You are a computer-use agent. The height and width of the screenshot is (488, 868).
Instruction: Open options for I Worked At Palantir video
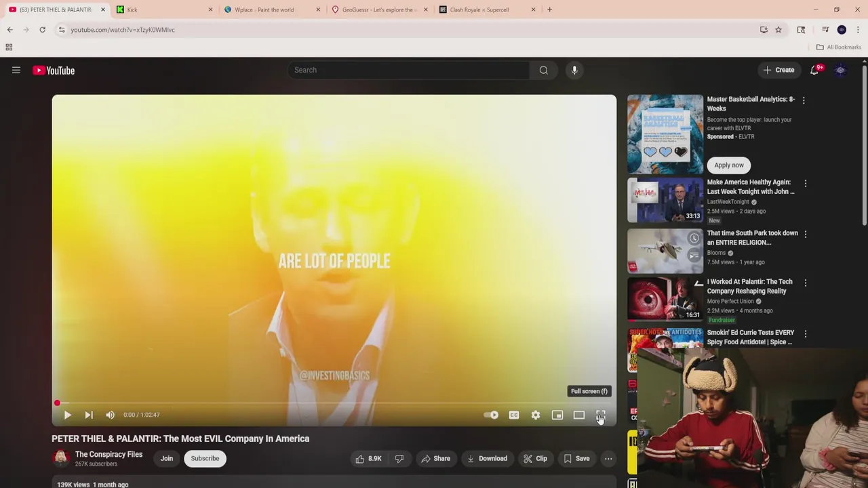point(805,283)
